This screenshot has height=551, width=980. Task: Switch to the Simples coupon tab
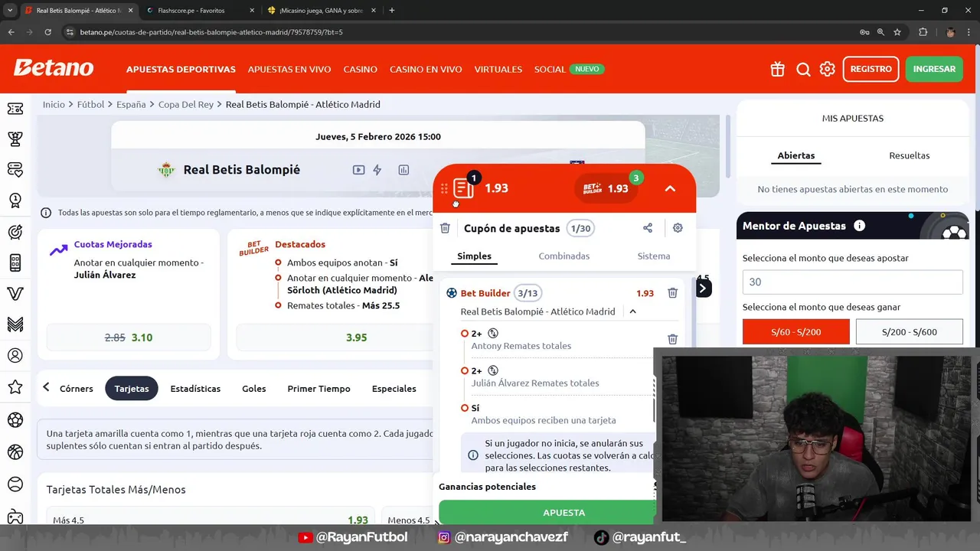474,256
